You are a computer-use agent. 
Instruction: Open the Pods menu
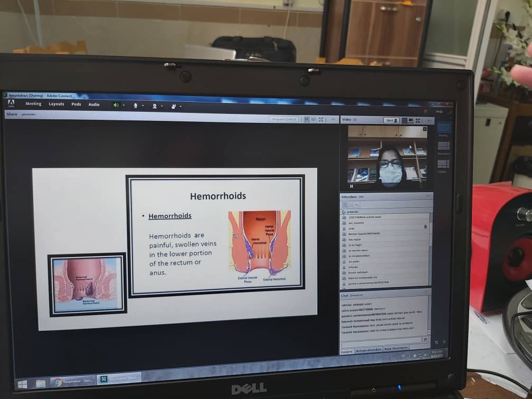pos(76,104)
